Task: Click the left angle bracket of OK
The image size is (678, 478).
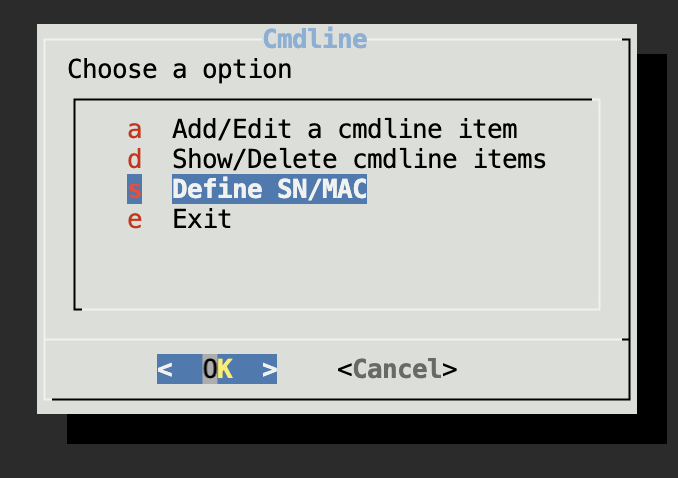Action: [x=165, y=369]
